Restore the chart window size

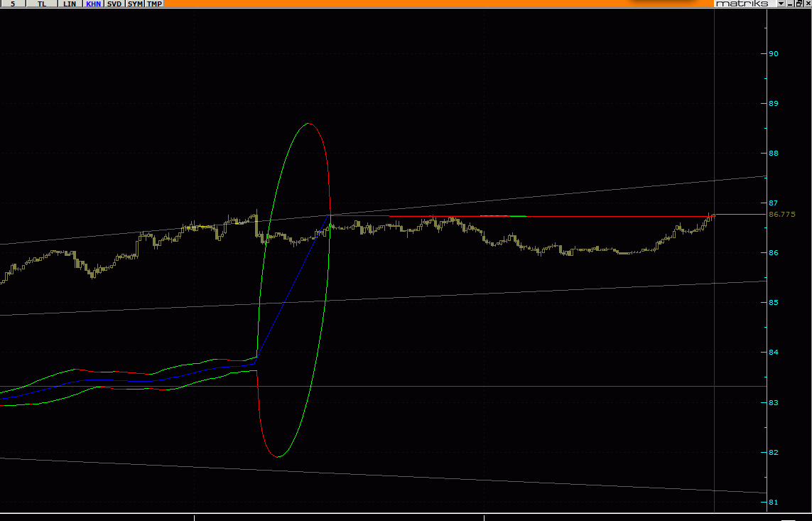click(799, 3)
